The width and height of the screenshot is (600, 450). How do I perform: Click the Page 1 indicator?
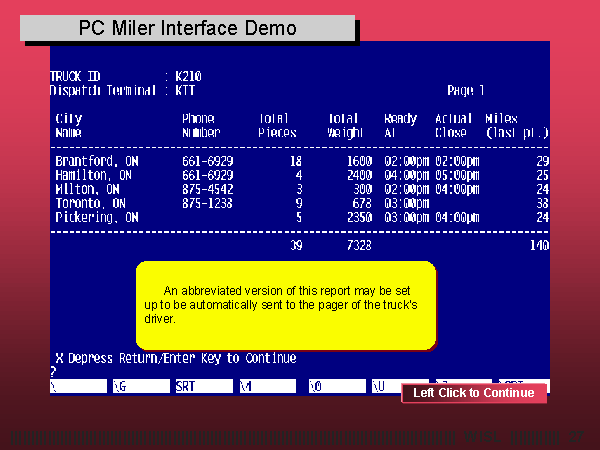(465, 90)
